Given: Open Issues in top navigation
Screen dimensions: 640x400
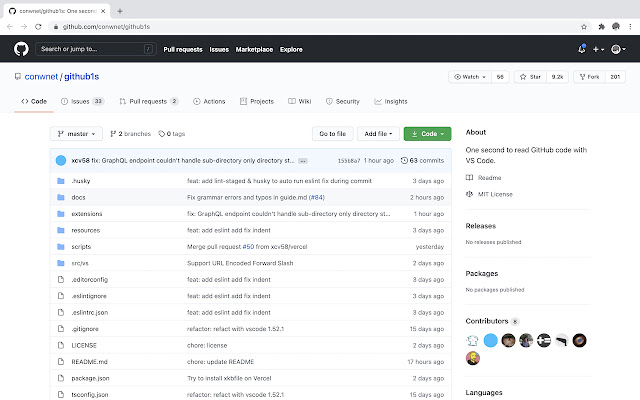Looking at the screenshot, I should coord(219,49).
